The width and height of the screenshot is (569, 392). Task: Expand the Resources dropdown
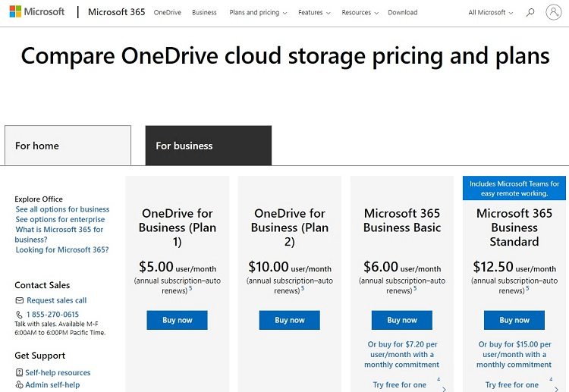(360, 12)
